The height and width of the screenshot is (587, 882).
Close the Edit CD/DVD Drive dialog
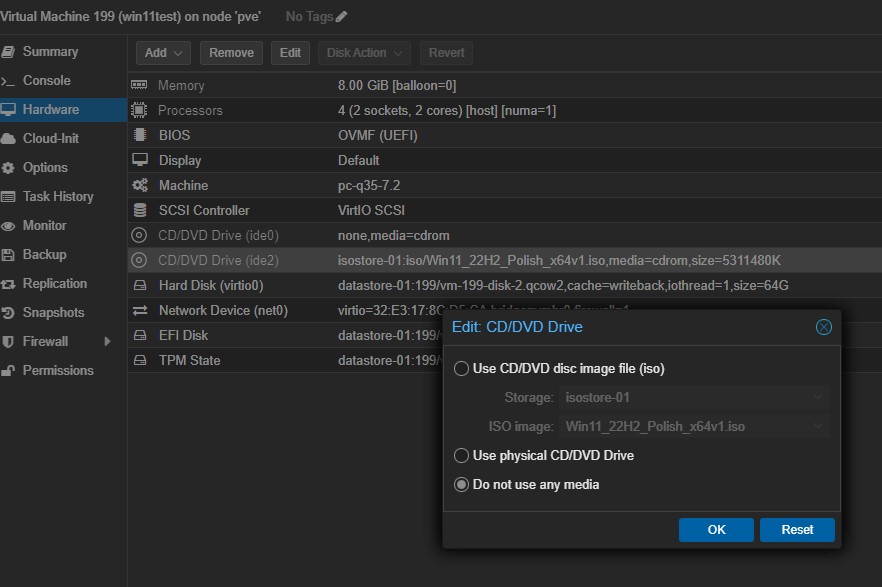point(823,327)
